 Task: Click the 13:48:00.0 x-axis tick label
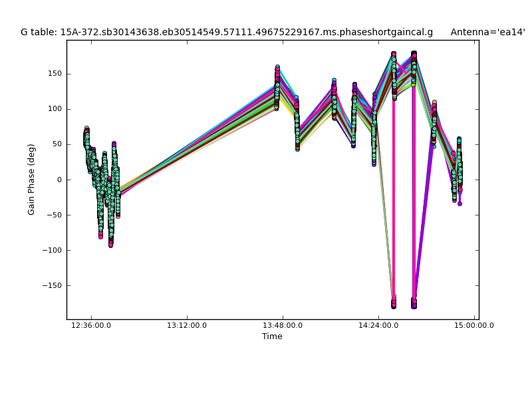(283, 326)
